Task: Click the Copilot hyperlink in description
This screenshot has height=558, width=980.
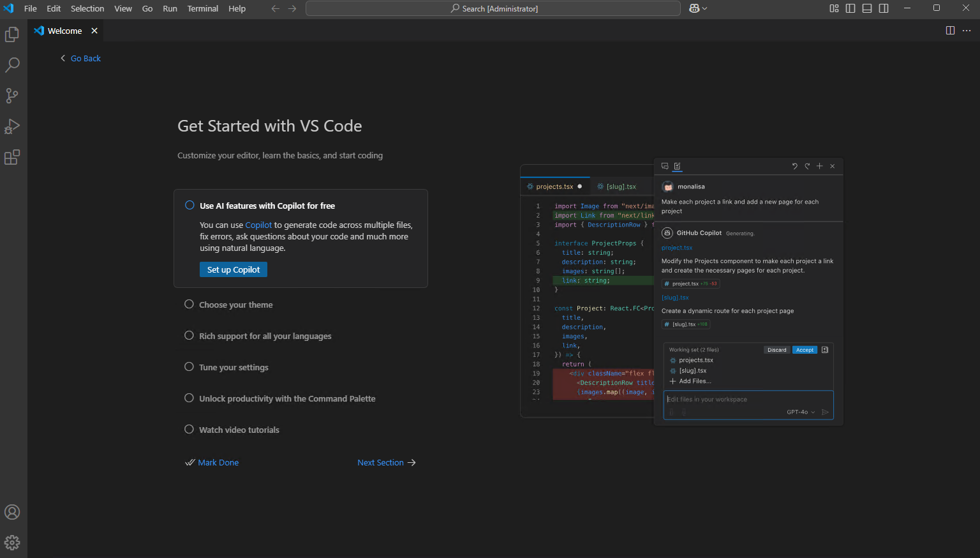Action: click(258, 225)
